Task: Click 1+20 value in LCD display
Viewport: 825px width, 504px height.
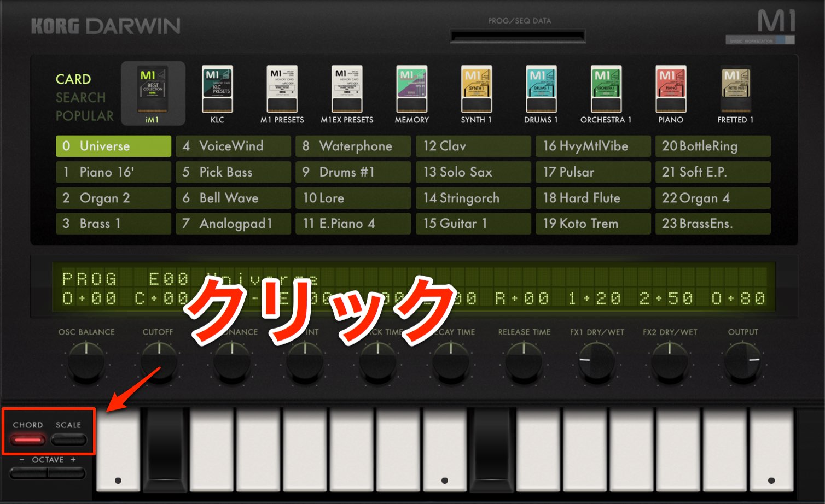Action: point(594,298)
